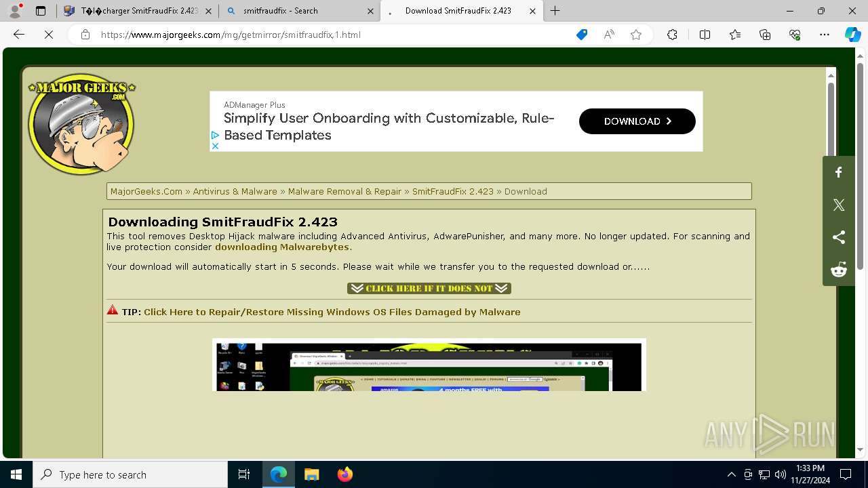Open the clock and date flyout
This screenshot has width=868, height=488.
coord(810,474)
